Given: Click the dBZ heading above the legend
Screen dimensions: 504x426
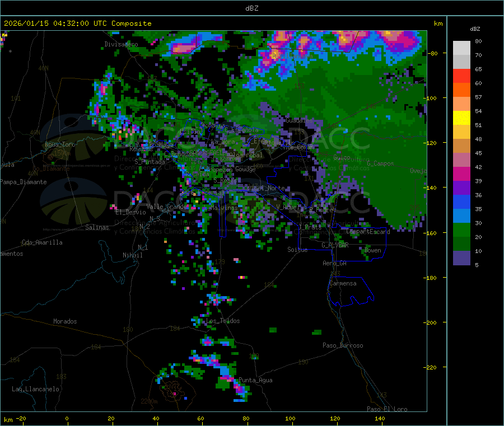Looking at the screenshot, I should 475,29.
